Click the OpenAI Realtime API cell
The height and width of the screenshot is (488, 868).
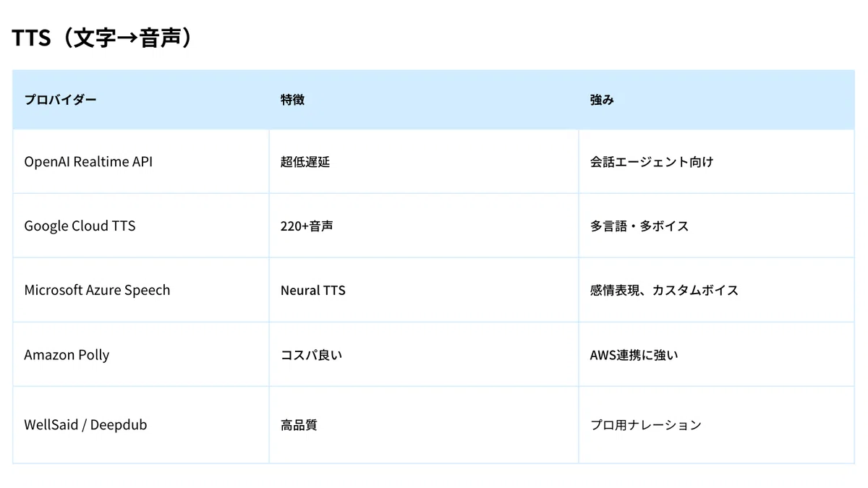point(141,162)
